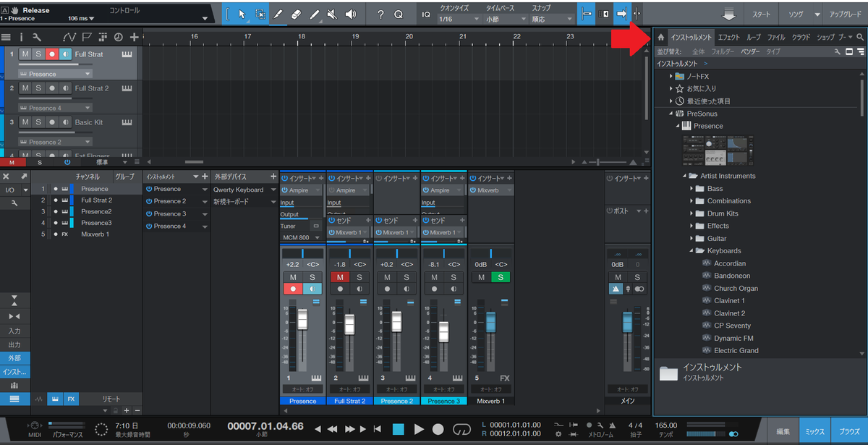868x445 pixels.
Task: Switch to the ループ browser tab
Action: tap(754, 37)
